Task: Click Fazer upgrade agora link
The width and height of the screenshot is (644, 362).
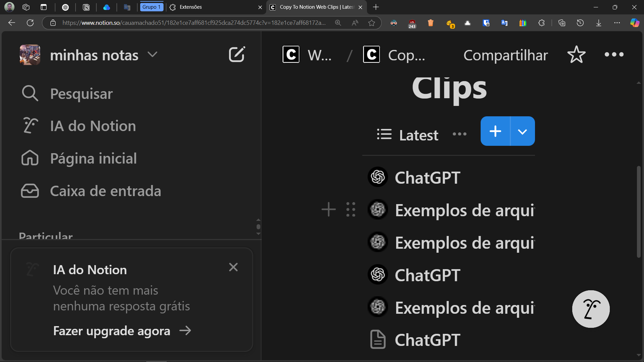Action: point(122,331)
